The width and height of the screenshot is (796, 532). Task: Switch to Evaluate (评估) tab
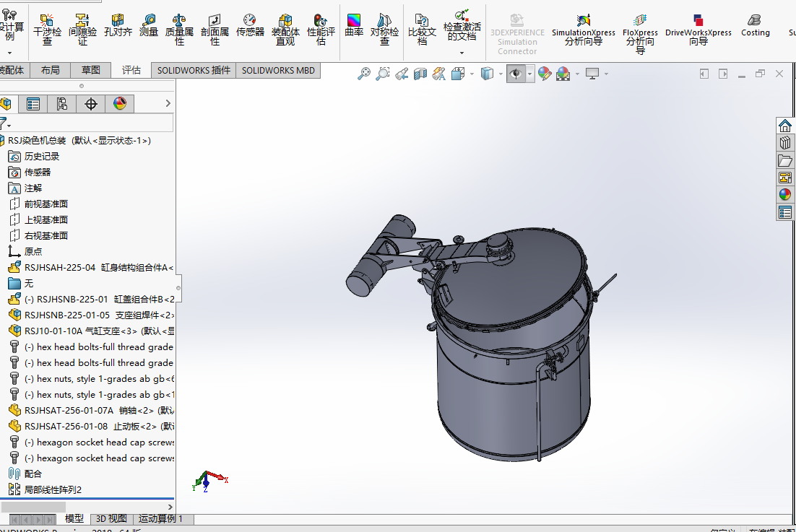pyautogui.click(x=131, y=71)
